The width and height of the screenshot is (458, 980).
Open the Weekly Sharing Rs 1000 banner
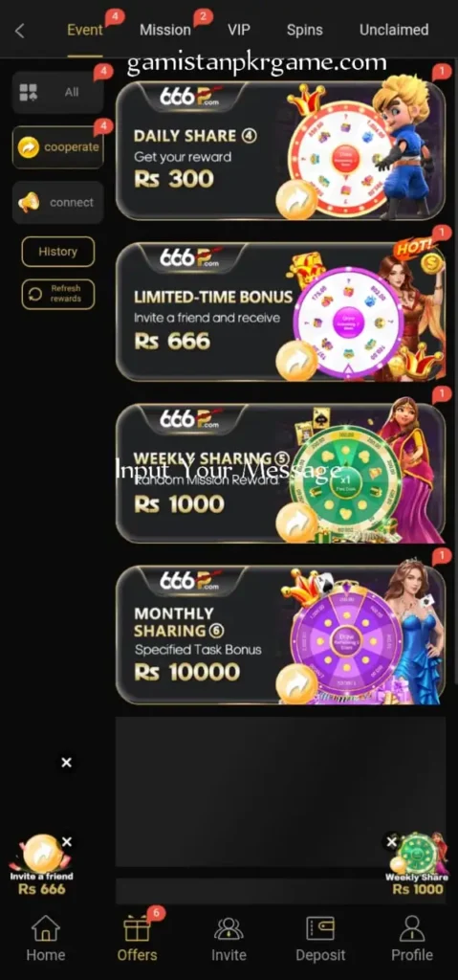pyautogui.click(x=280, y=473)
